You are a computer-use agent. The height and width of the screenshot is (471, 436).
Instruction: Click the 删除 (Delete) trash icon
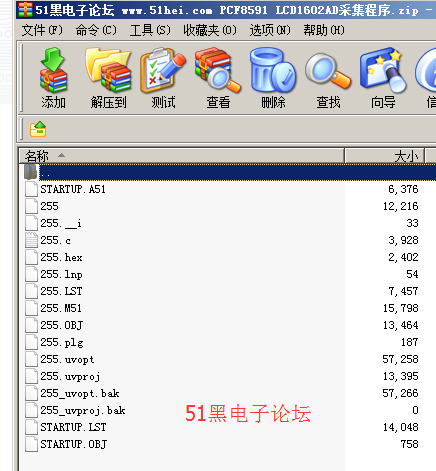(273, 79)
